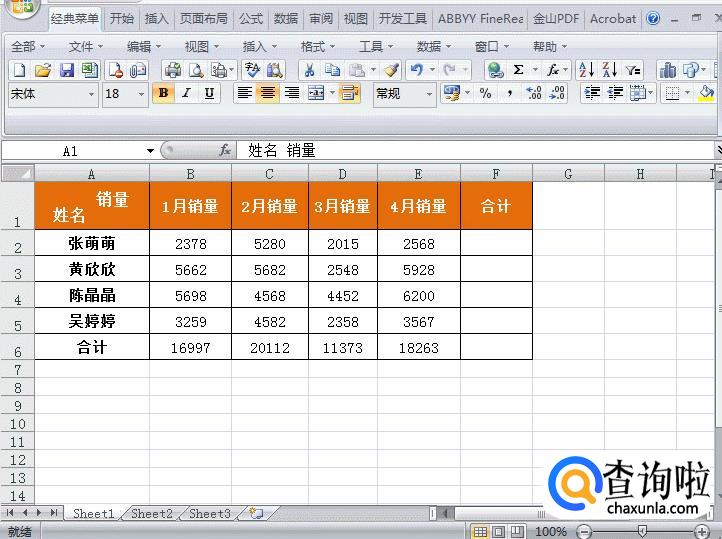Click the New blank workbook icon

click(x=20, y=70)
